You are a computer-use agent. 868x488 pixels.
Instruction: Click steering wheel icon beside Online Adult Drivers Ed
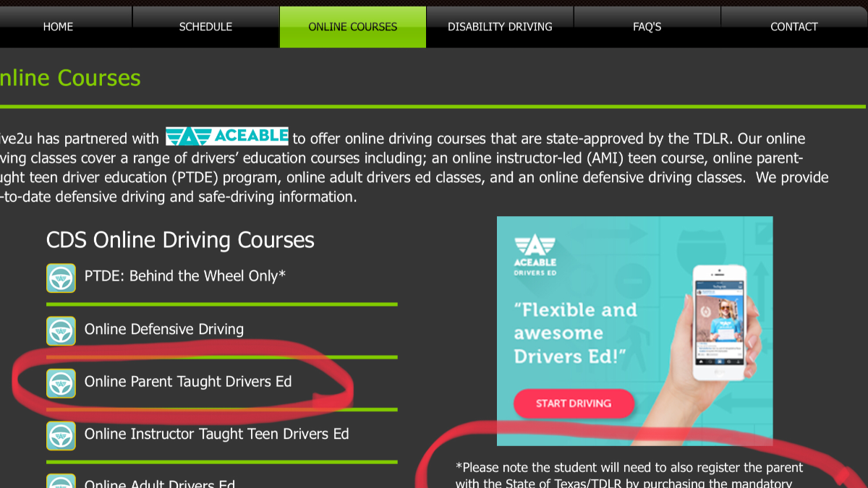61,481
